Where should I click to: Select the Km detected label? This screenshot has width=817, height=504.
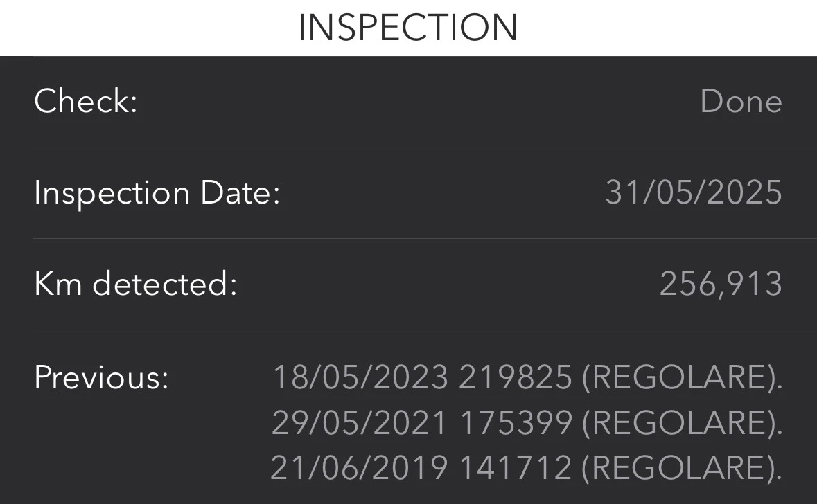[136, 284]
